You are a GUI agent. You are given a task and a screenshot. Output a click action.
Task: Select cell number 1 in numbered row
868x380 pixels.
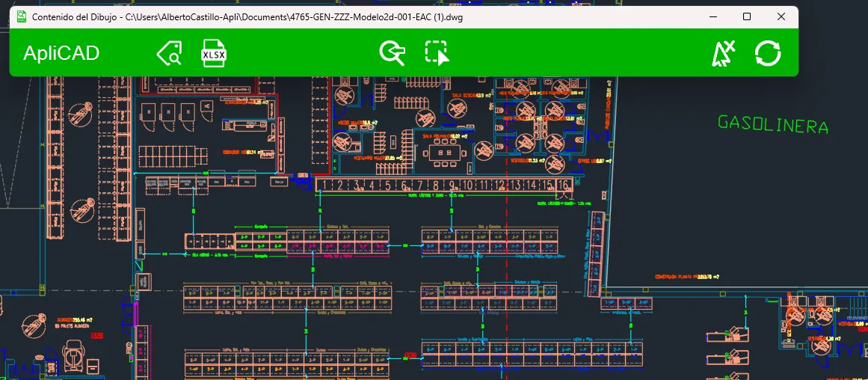(325, 185)
